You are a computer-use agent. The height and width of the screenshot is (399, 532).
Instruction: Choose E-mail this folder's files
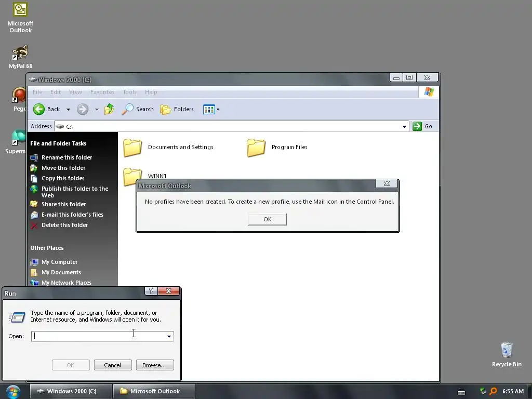click(72, 215)
